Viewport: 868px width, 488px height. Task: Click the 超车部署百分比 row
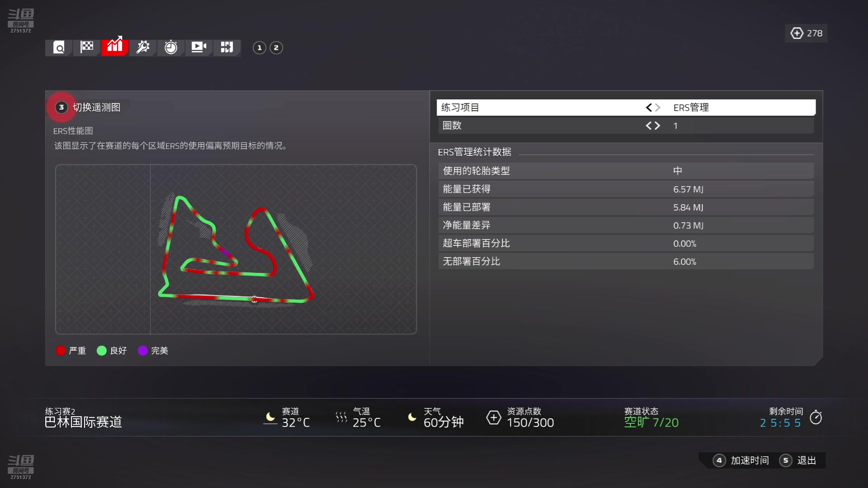626,243
